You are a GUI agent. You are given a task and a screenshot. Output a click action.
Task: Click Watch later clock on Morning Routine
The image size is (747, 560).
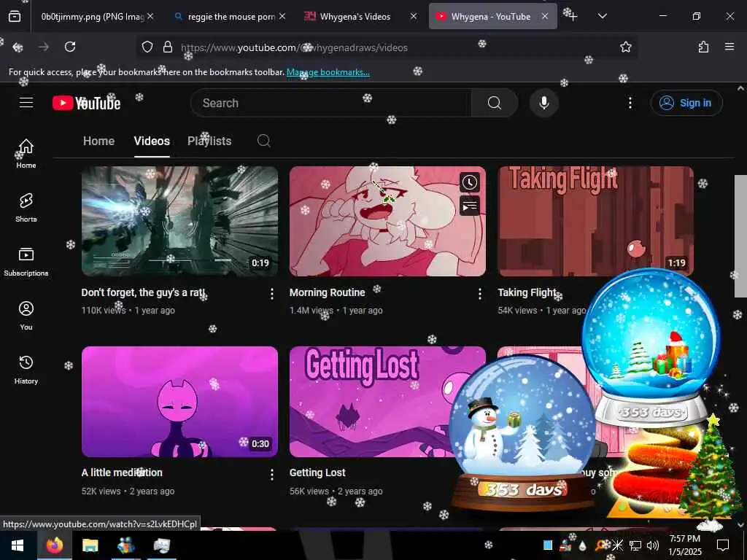[x=469, y=182]
